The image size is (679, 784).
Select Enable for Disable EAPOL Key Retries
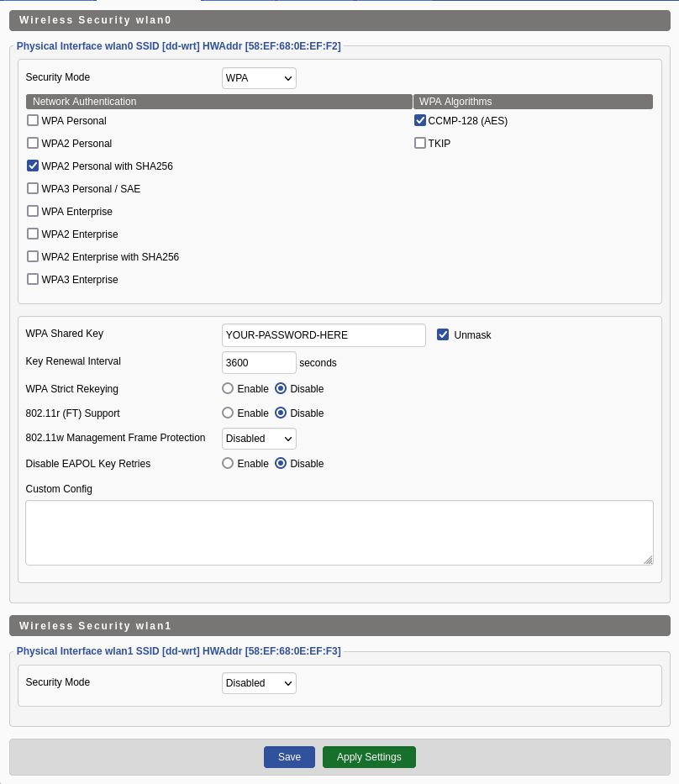[228, 463]
